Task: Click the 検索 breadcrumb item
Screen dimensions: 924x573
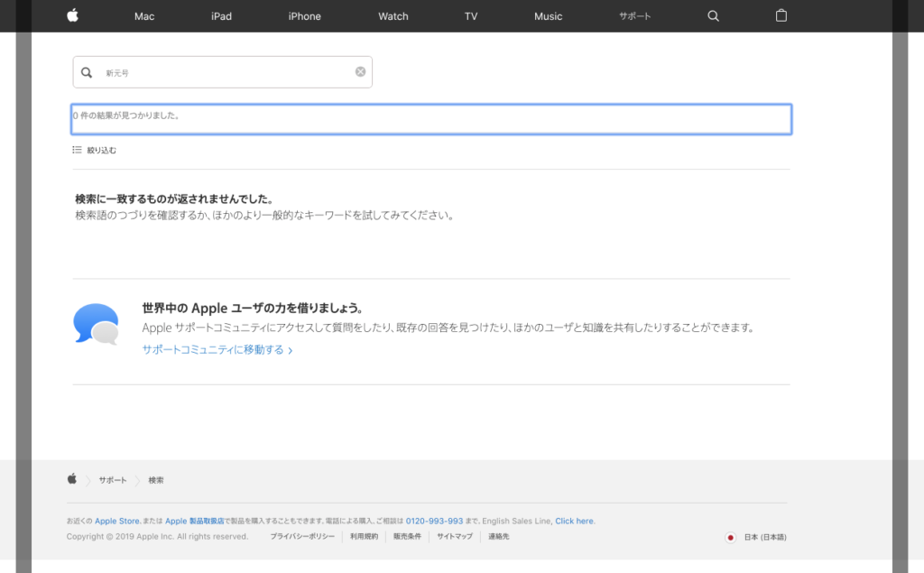Action: click(156, 480)
